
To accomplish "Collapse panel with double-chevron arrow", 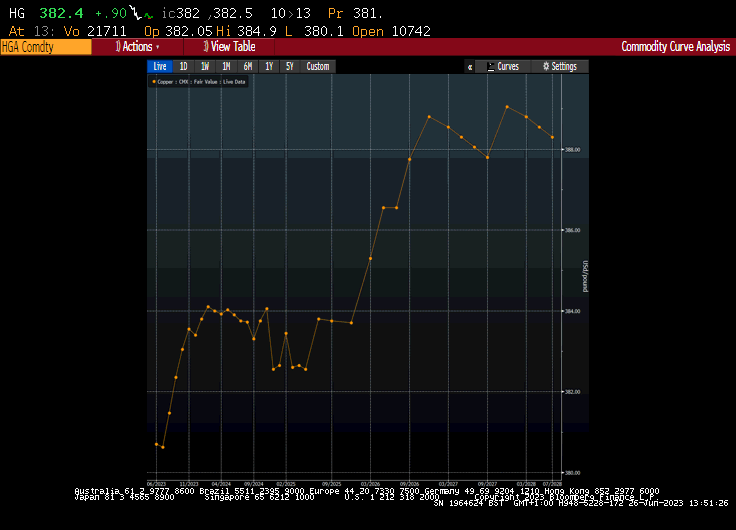I will click(x=469, y=67).
